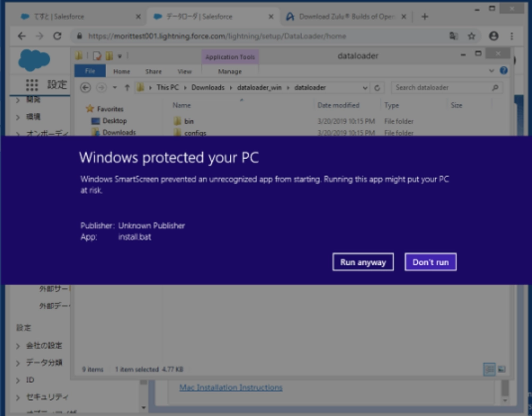Open the Salesforce App Launcher dots
This screenshot has width=532, height=416.
coord(32,85)
